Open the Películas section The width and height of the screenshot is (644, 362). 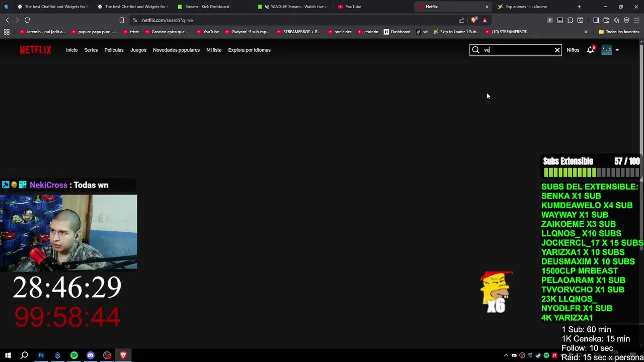[x=114, y=50]
